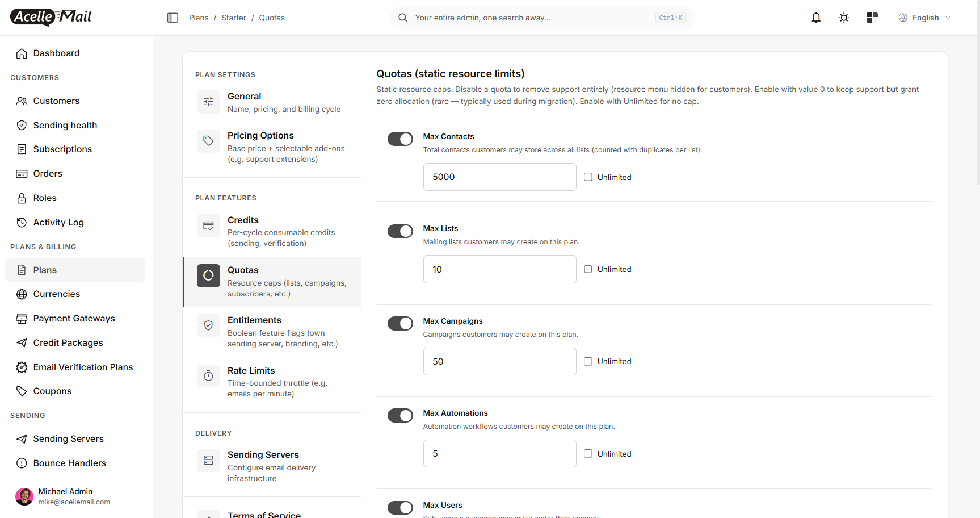Click the Dashboard home icon
Viewport: 980px width, 518px height.
tap(22, 53)
